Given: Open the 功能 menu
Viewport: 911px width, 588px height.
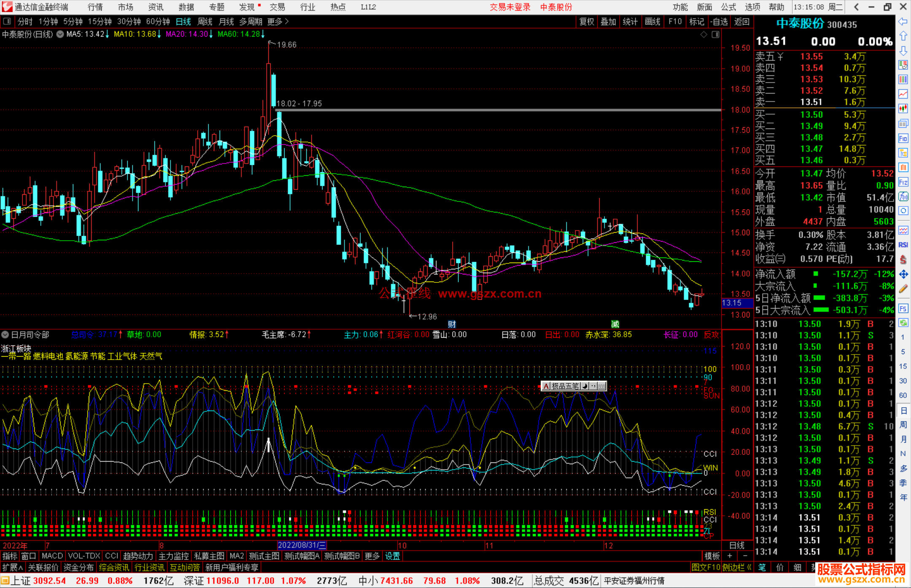Looking at the screenshot, I should (680, 7).
